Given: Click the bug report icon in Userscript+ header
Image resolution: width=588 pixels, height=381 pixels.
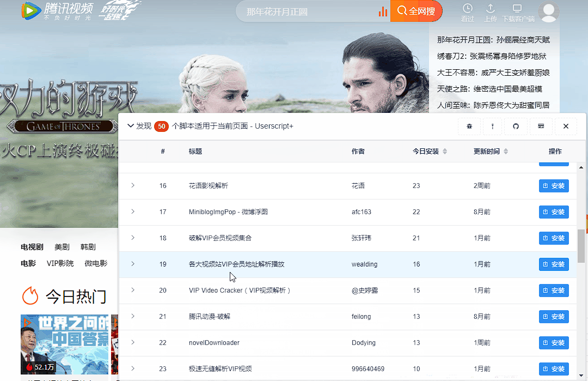Looking at the screenshot, I should [x=469, y=126].
